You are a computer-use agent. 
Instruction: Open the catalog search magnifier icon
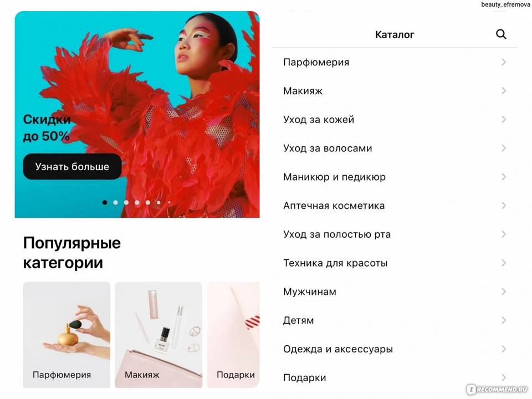click(501, 34)
